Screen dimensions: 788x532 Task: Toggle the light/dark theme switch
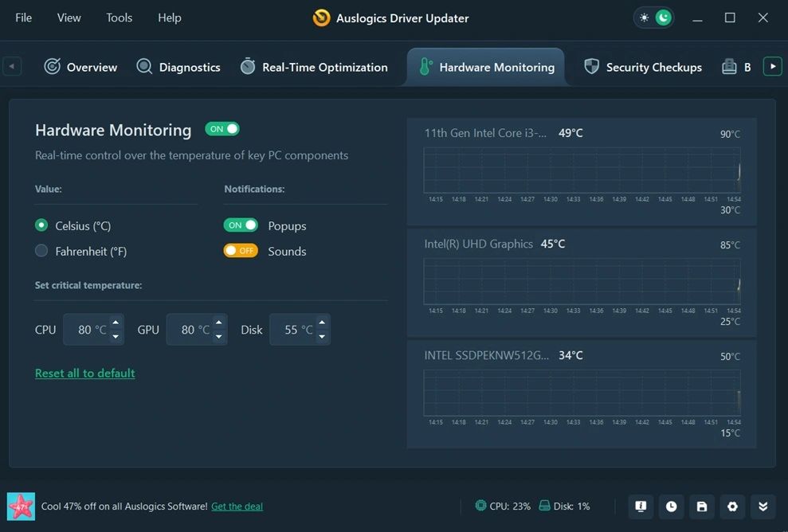click(x=653, y=18)
